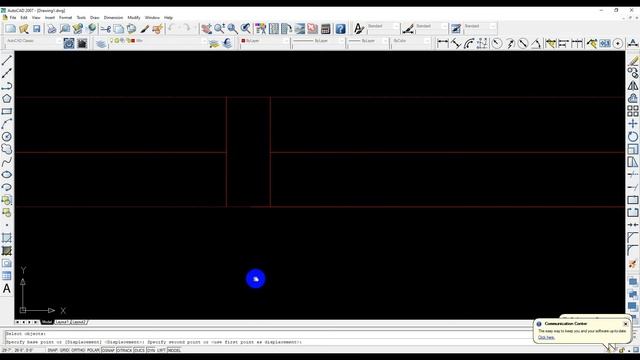Screen dimensions: 640x360
Task: Select the Erase modify tool
Action: pos(633,60)
